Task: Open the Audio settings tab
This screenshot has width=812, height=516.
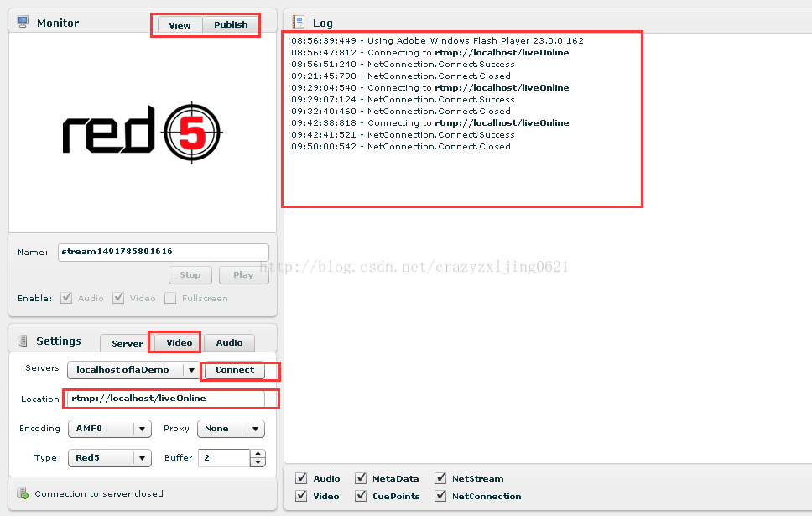Action: click(x=229, y=342)
